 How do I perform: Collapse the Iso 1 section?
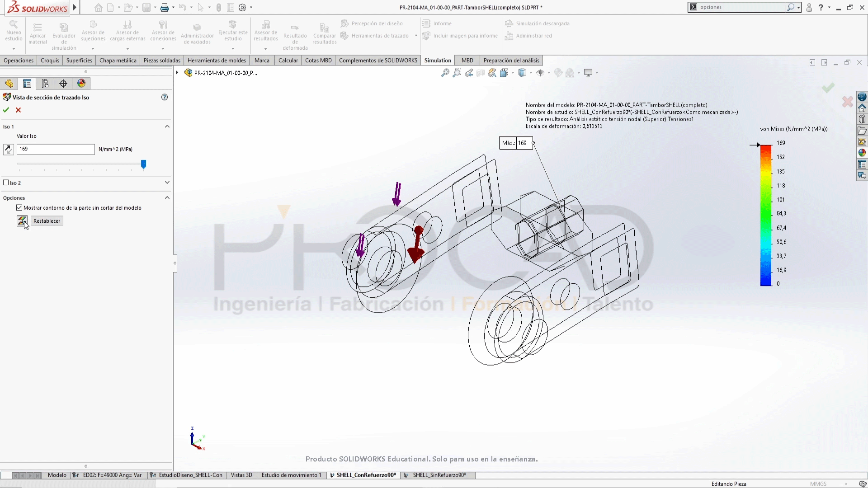(167, 127)
